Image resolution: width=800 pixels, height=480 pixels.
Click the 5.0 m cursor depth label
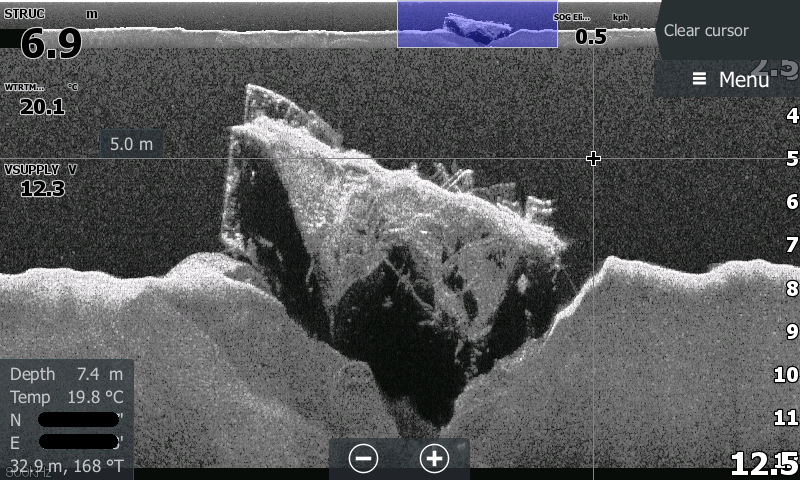point(131,144)
